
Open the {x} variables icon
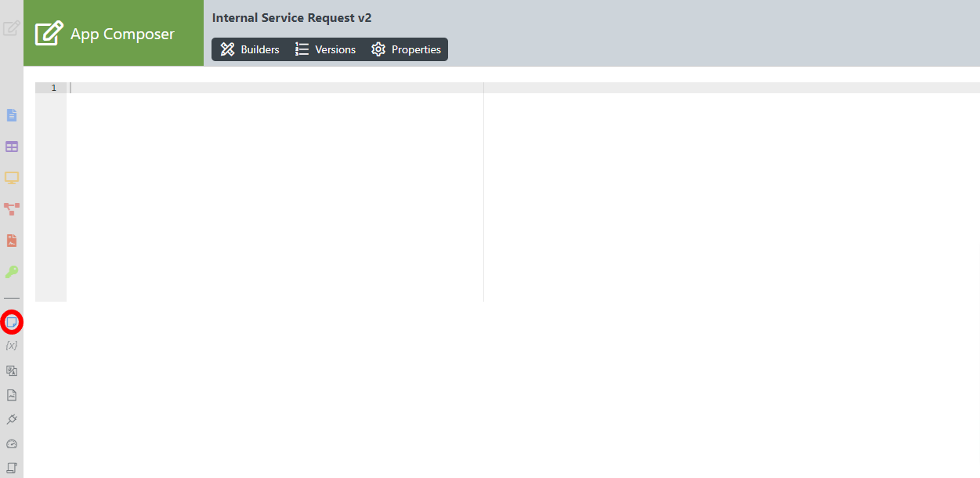coord(12,346)
